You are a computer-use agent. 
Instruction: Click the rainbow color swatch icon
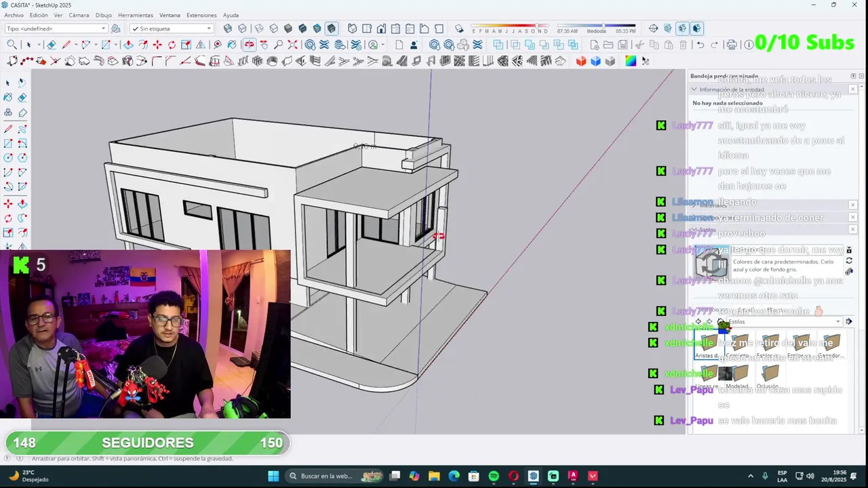tap(631, 61)
